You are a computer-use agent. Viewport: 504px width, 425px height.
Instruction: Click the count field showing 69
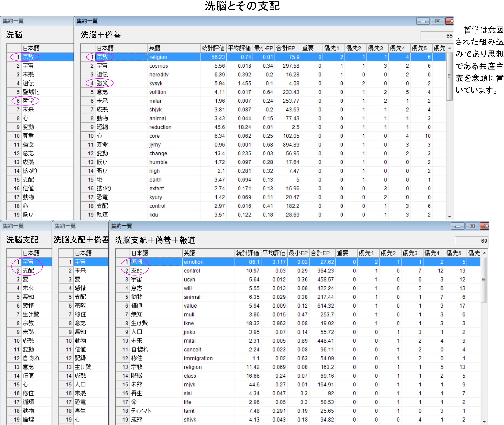coord(471,241)
